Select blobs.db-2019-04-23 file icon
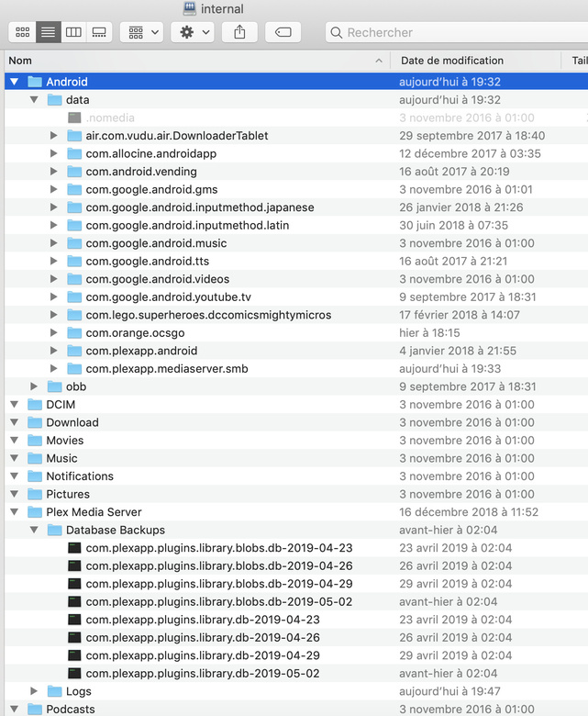Image resolution: width=588 pixels, height=716 pixels. click(74, 548)
